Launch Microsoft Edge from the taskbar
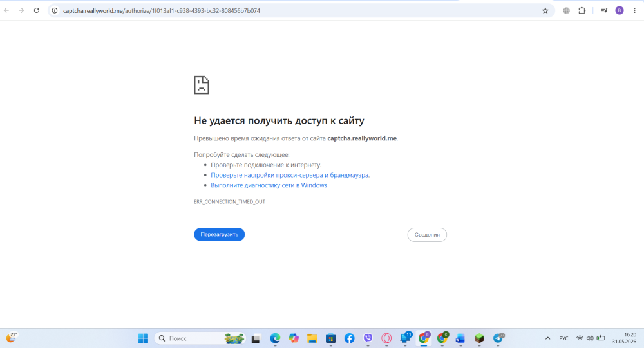Screen dimensions: 644x348 click(x=275, y=338)
